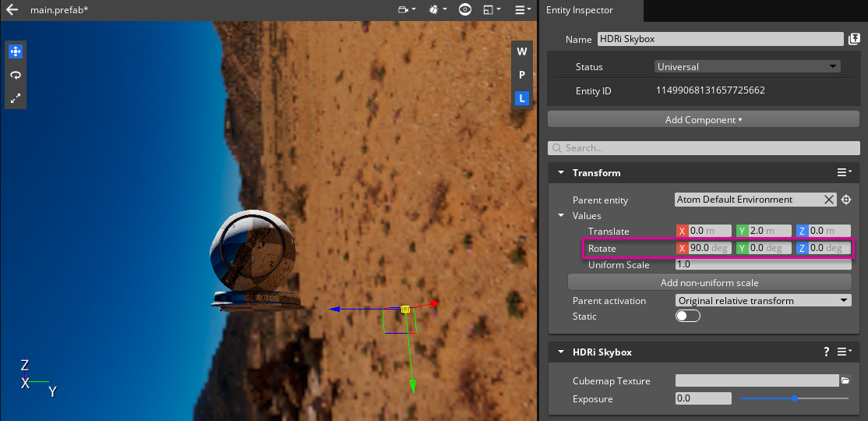Browse for Cubemap Texture using folder icon
The height and width of the screenshot is (421, 868).
click(x=845, y=380)
